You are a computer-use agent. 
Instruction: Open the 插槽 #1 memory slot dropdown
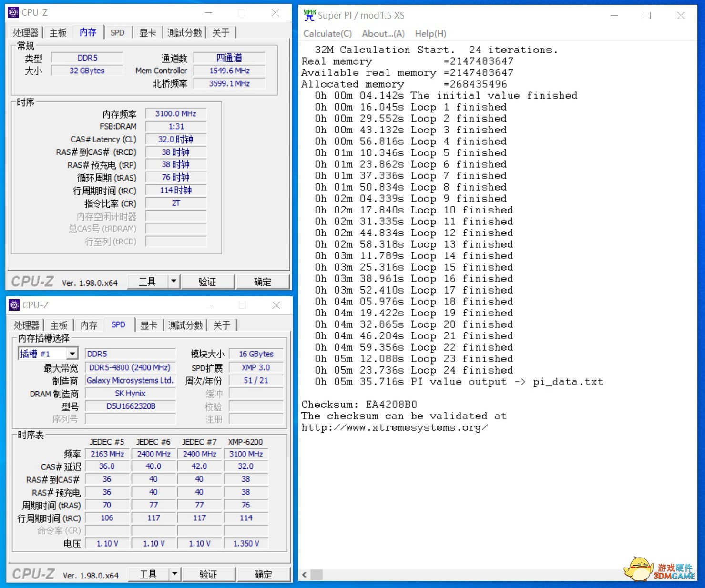pyautogui.click(x=72, y=354)
